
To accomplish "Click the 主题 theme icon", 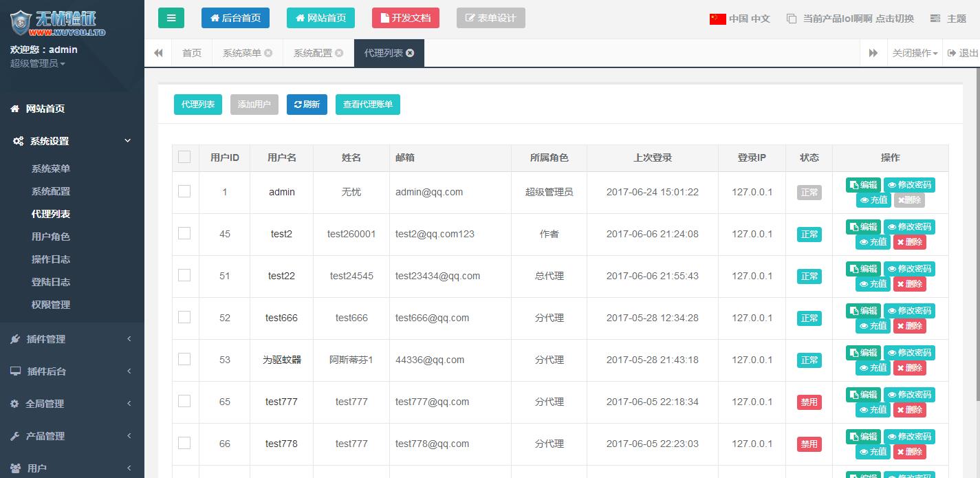I will 935,19.
